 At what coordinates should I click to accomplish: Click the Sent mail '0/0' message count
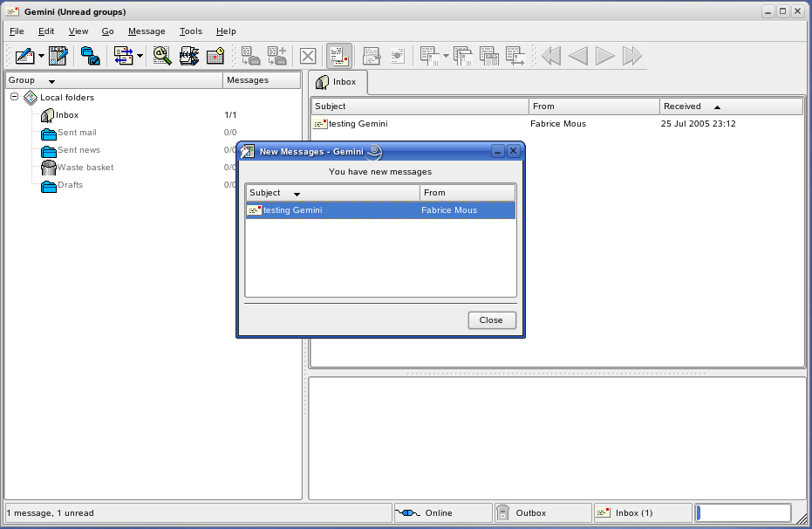coord(230,133)
